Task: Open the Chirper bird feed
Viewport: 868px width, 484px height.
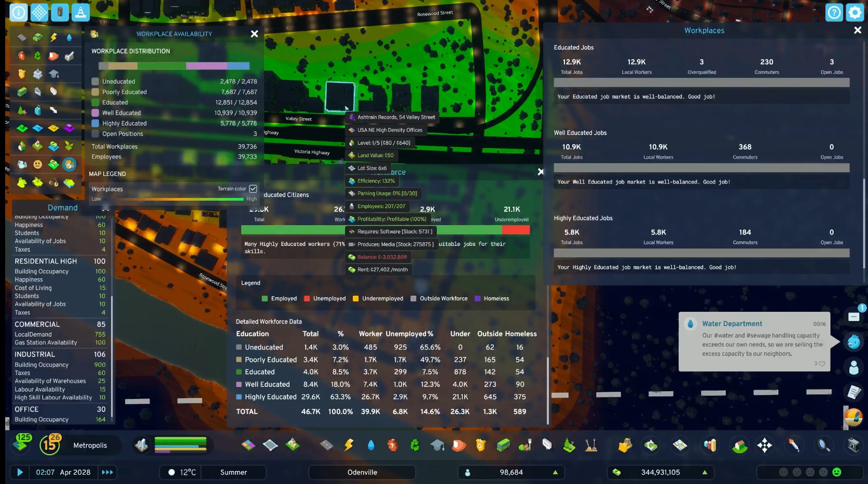Action: (853, 342)
